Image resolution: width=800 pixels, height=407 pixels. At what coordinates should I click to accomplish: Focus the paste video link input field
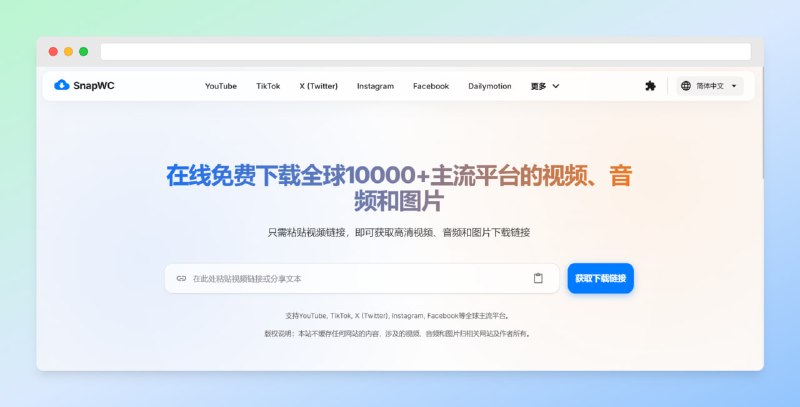pos(362,278)
